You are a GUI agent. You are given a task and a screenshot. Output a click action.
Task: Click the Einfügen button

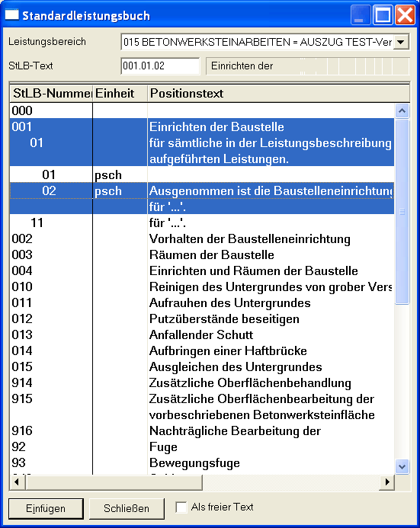click(46, 508)
